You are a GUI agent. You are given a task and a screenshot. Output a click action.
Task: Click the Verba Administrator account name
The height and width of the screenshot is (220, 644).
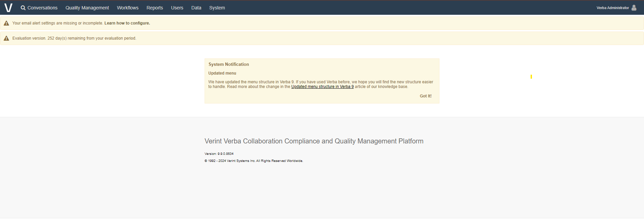[613, 8]
